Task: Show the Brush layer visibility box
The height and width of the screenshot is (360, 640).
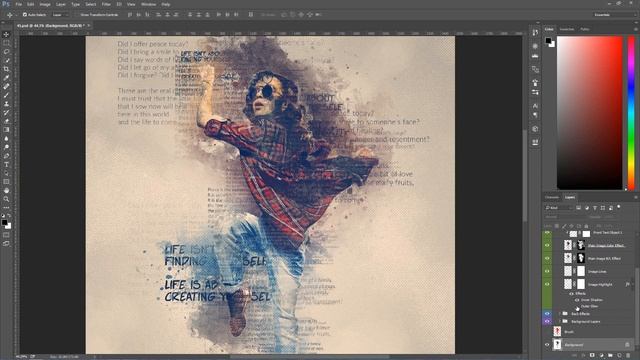Action: [547, 332]
